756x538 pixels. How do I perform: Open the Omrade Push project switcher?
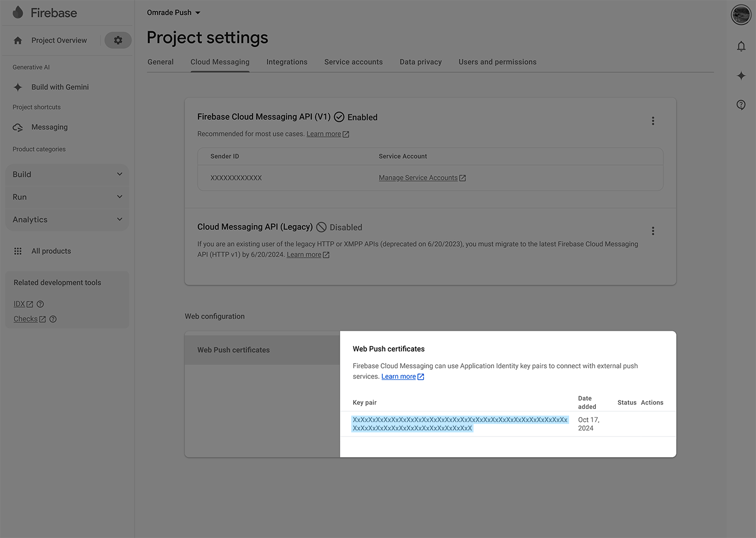click(173, 12)
